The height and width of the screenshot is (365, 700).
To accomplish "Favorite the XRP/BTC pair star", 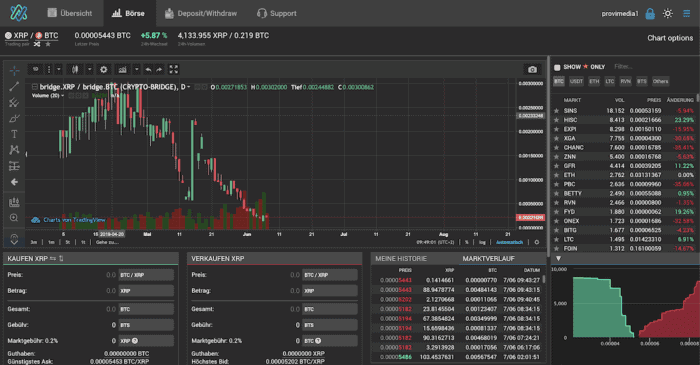I will 48,44.
